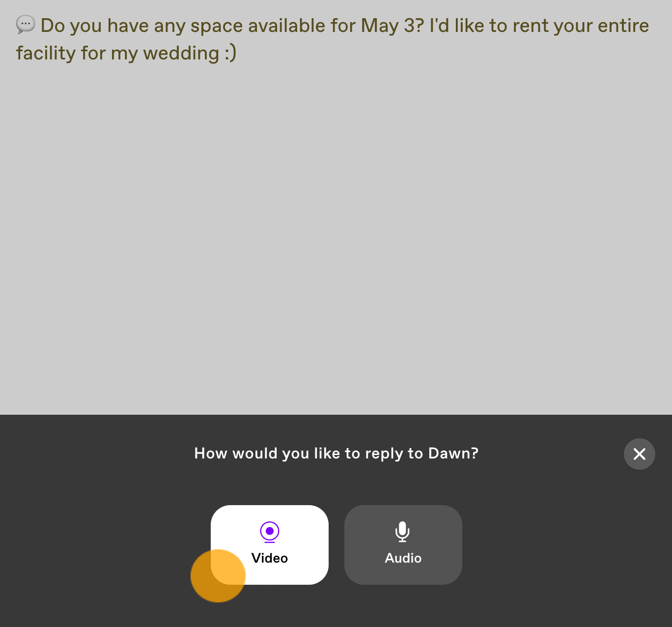
Task: Choose Video as the reply type
Action: click(270, 544)
